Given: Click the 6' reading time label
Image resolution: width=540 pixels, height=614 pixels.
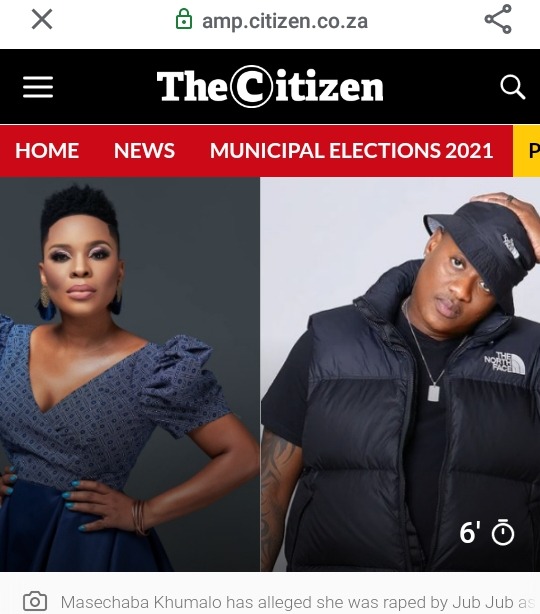Looking at the screenshot, I should coord(470,533).
